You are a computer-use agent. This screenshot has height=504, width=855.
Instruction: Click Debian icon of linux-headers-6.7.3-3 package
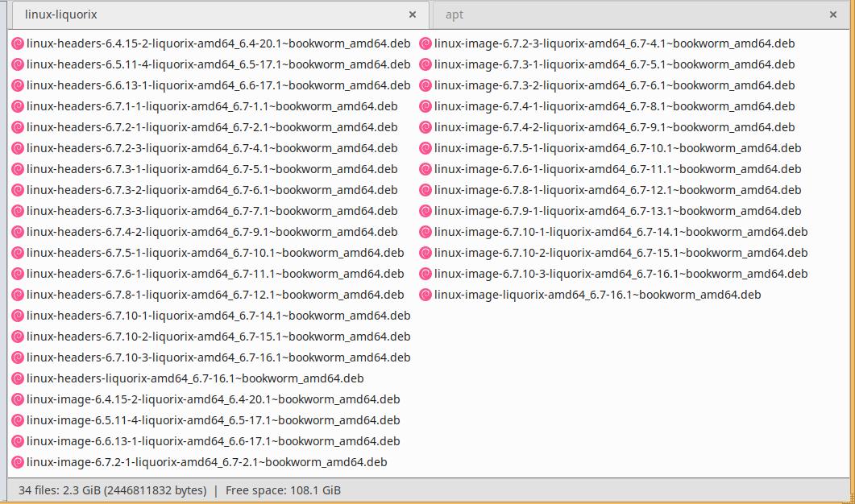[18, 212]
